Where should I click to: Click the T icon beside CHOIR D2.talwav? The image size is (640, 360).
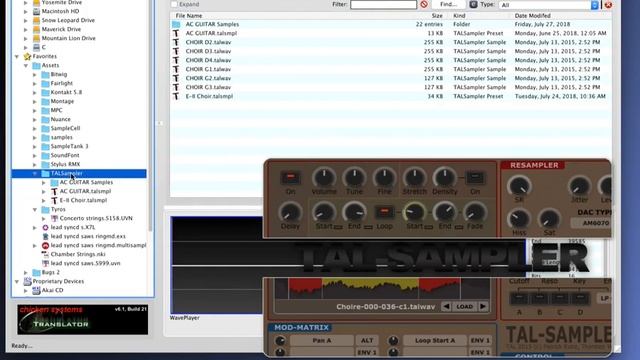coord(176,42)
